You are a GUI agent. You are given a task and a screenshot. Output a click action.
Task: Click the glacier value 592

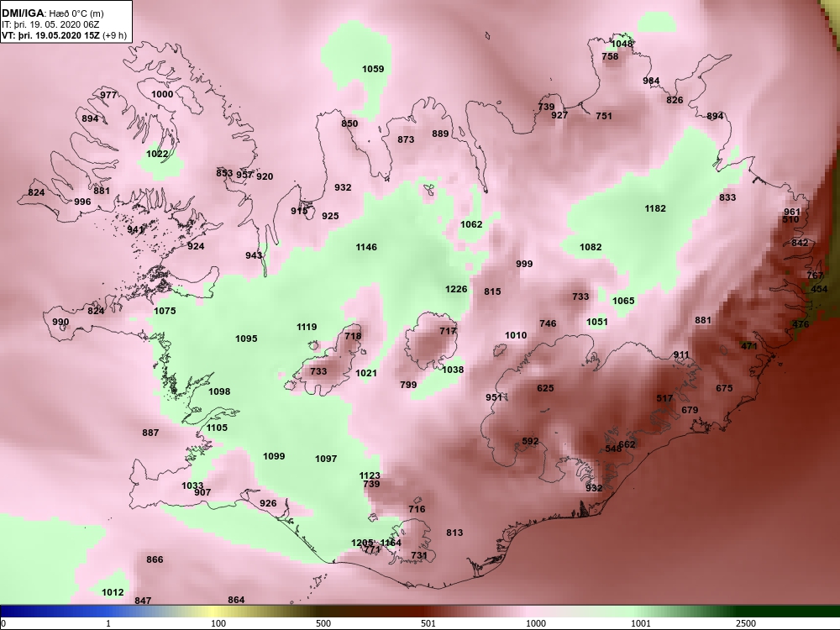click(530, 441)
